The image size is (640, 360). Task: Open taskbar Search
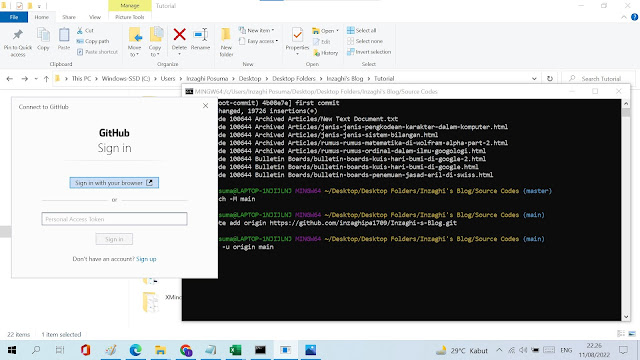(36, 350)
